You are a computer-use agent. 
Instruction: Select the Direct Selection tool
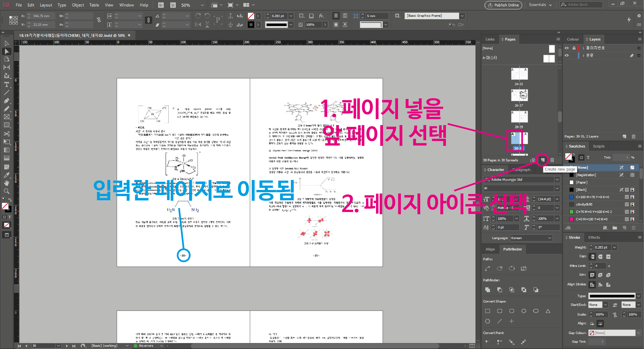coord(6,51)
